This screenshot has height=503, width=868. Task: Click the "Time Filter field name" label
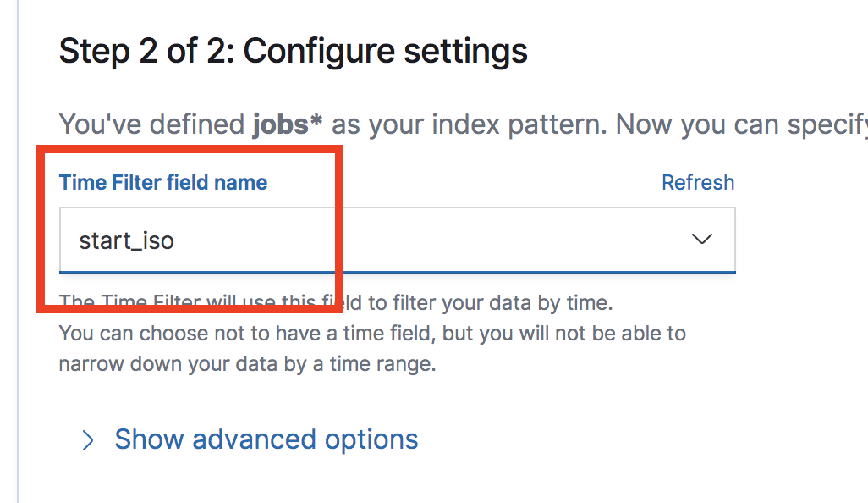[163, 183]
